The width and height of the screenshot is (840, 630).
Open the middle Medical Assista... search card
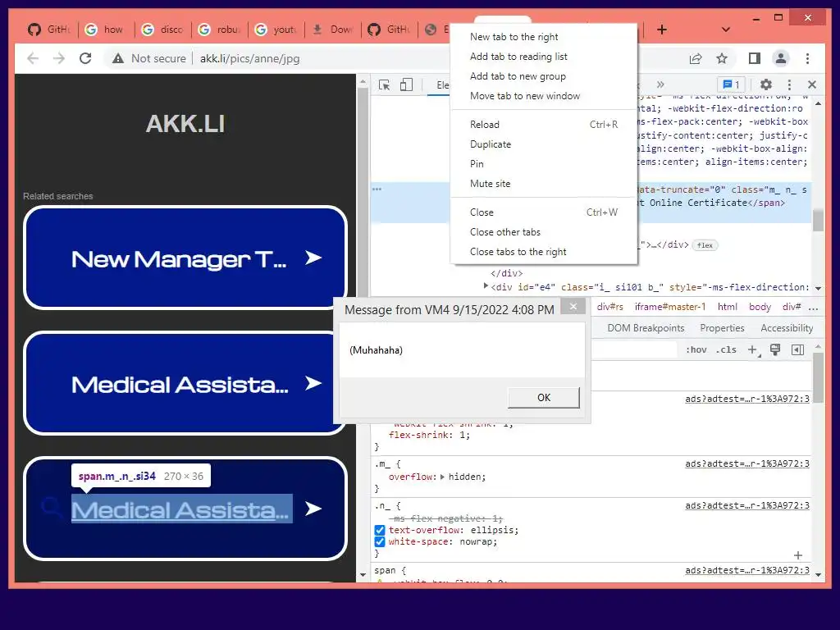click(185, 383)
